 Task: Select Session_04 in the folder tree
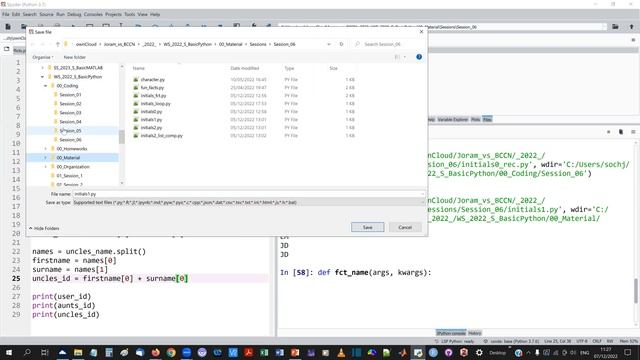(70, 122)
